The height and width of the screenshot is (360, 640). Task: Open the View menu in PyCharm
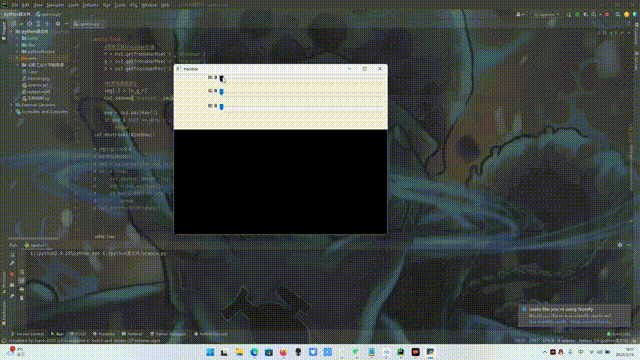pyautogui.click(x=38, y=5)
